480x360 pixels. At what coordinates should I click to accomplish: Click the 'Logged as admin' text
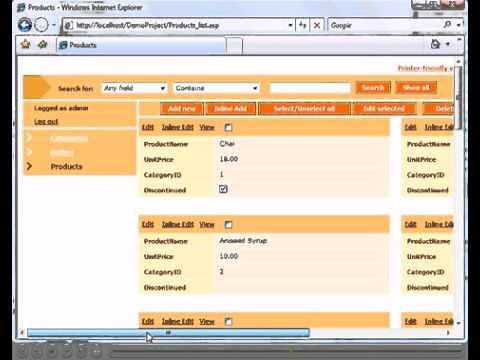tap(61, 108)
